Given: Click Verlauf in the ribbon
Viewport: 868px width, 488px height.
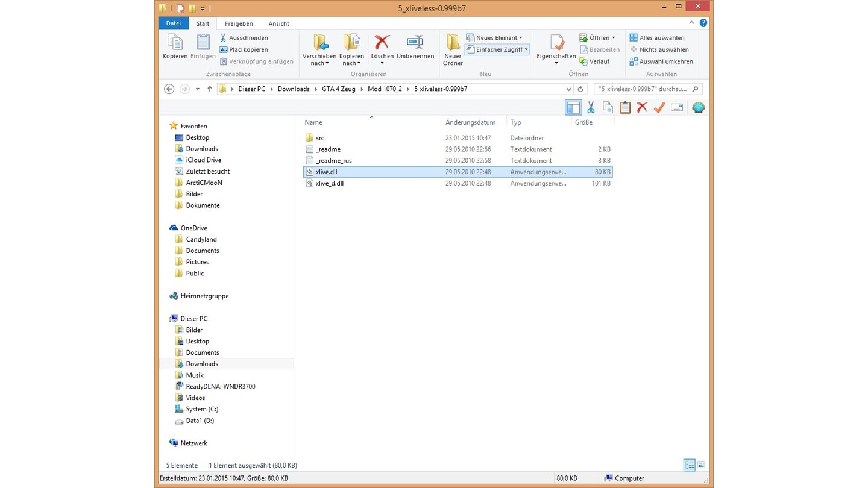Looking at the screenshot, I should point(594,61).
